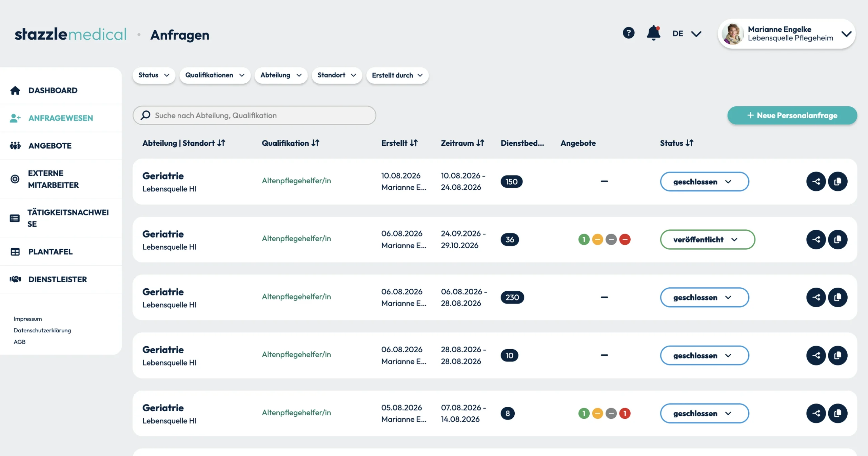
Task: Click Neue Personalanfrage button
Action: click(x=792, y=115)
